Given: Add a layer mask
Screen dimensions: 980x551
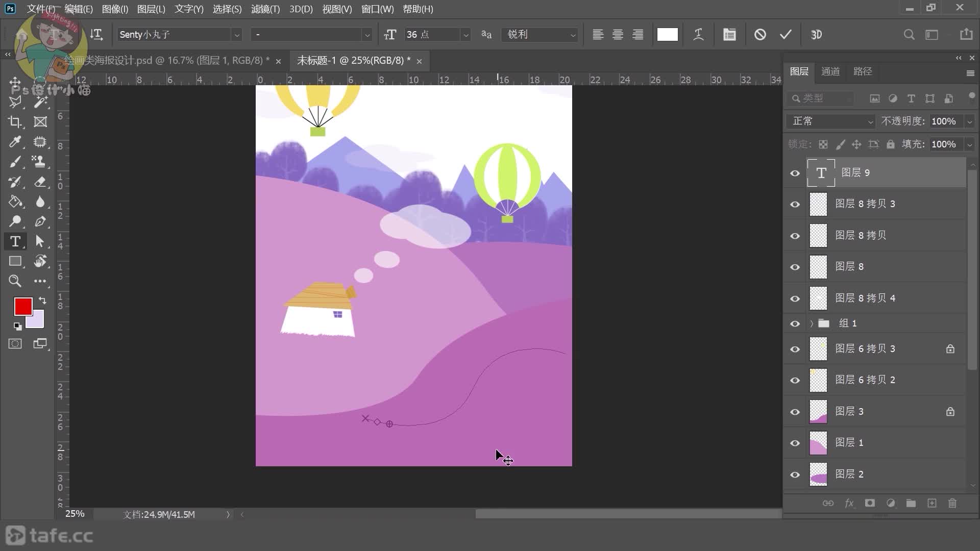Looking at the screenshot, I should (x=870, y=504).
